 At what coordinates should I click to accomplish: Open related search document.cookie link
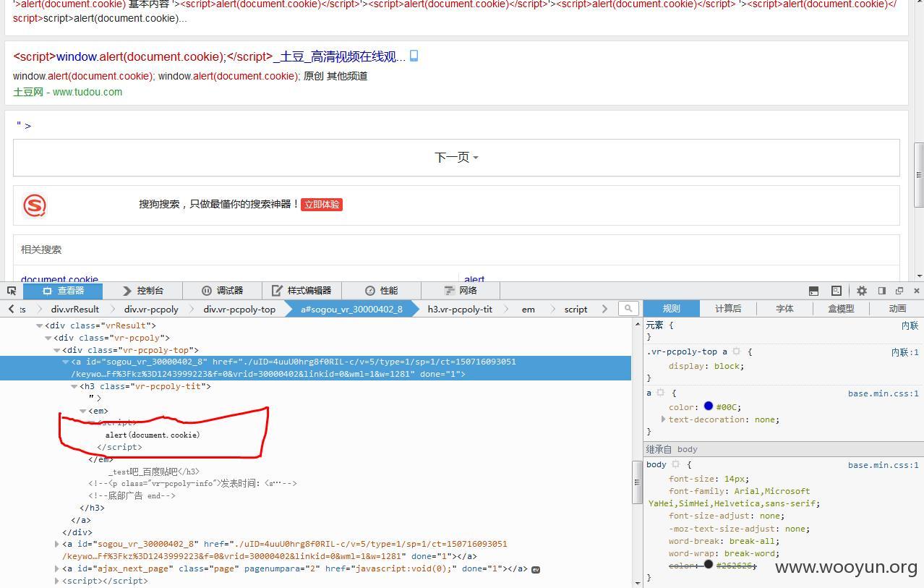point(59,279)
